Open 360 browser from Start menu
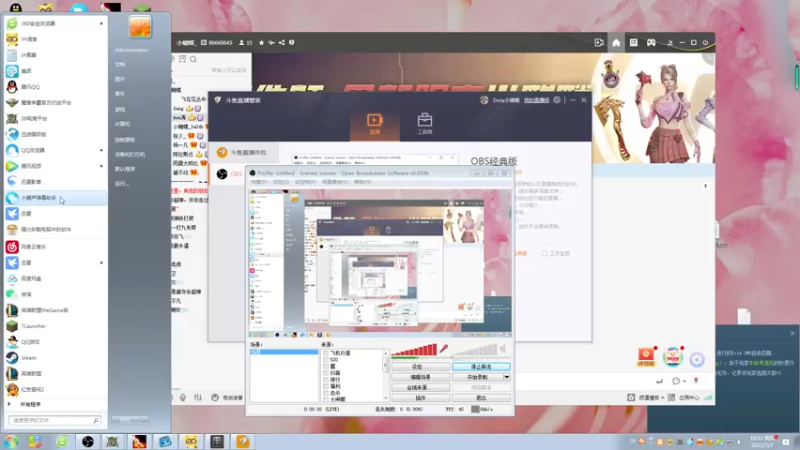800x450 pixels. (55, 23)
